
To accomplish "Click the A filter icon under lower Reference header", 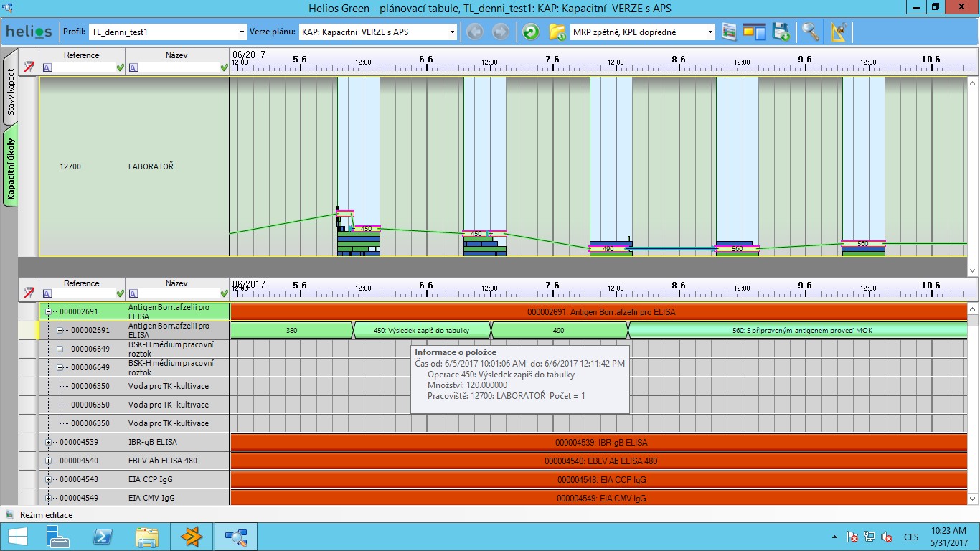I will [x=47, y=293].
